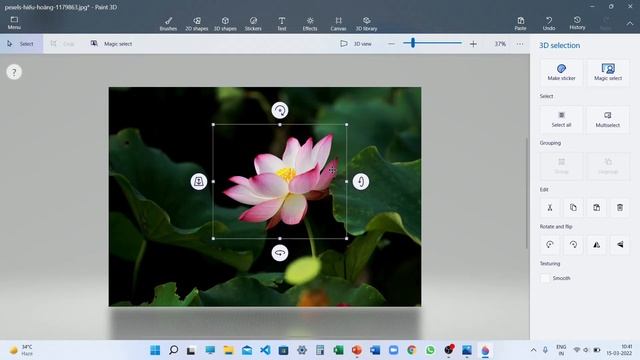
Task: Toggle the 3D view mode
Action: coord(356,44)
